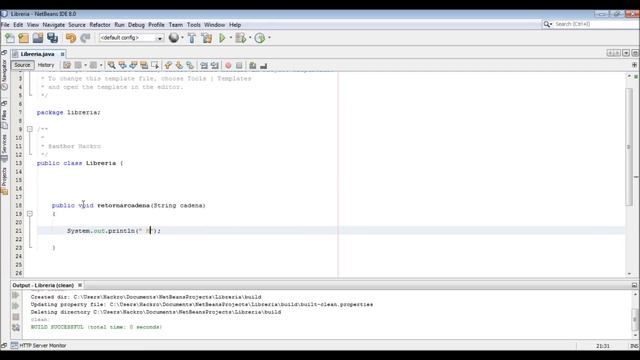Click the Toggle Bookmark icon
The image size is (640, 360).
[x=190, y=65]
